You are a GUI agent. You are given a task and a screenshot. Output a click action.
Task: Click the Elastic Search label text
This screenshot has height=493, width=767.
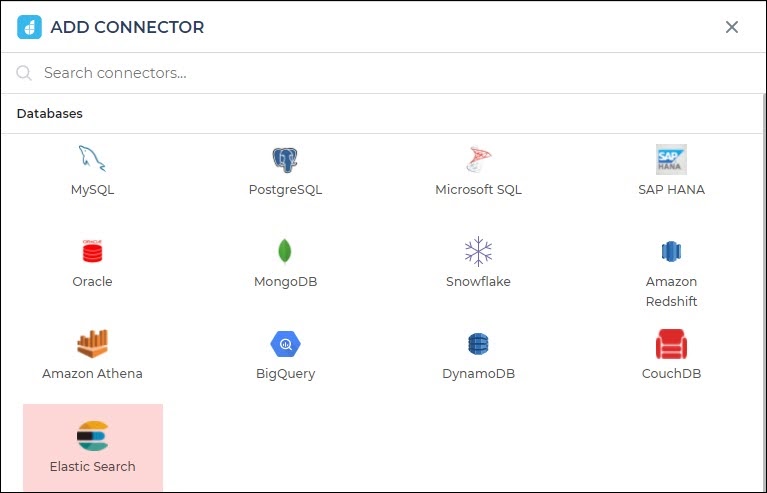[92, 466]
